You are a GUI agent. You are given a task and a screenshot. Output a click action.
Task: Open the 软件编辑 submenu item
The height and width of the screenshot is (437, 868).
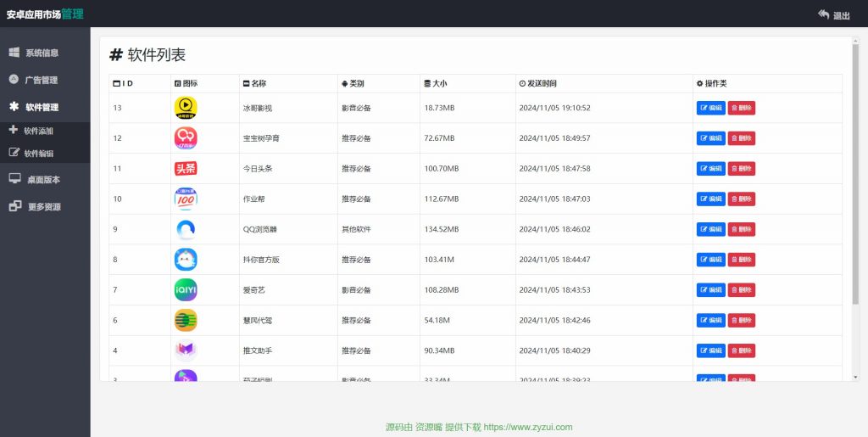[39, 154]
